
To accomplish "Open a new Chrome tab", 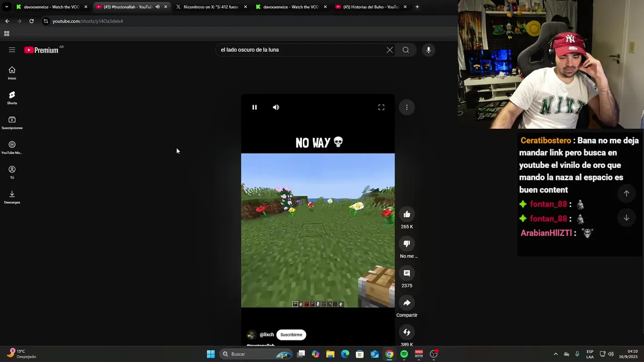I will coord(417,7).
